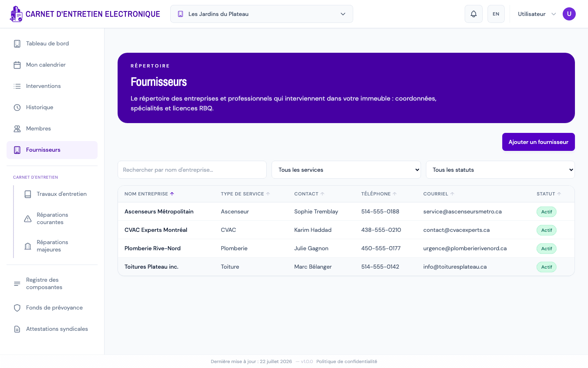Click email info@toituresplateau.ca
588x368 pixels.
455,267
